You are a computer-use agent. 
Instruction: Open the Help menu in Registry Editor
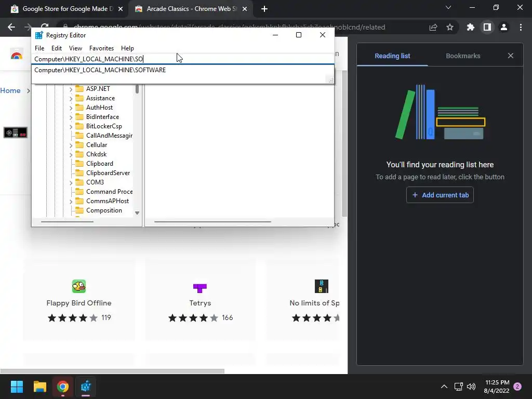point(128,48)
